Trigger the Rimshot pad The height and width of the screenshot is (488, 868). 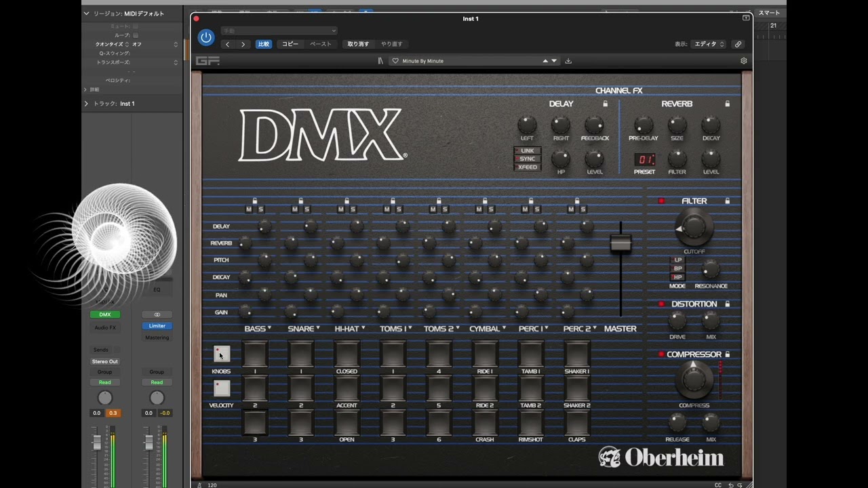pyautogui.click(x=531, y=422)
